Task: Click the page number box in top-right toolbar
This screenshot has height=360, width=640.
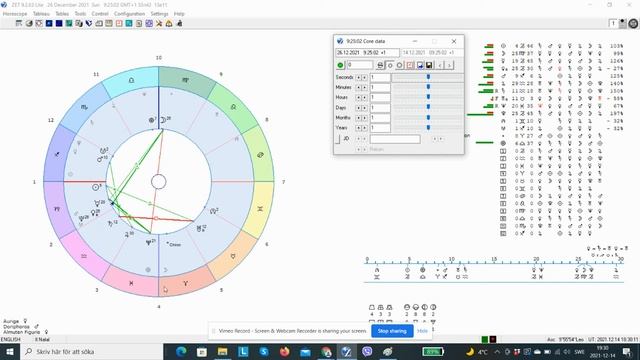Action: click(x=613, y=24)
